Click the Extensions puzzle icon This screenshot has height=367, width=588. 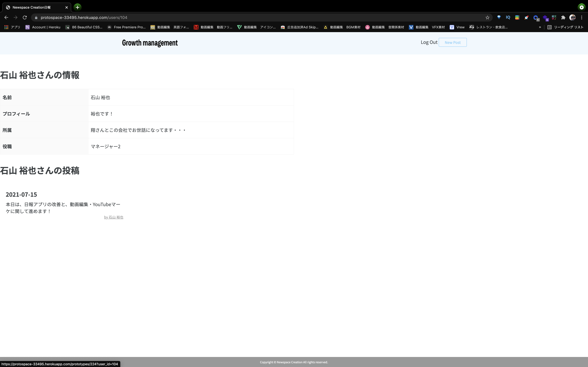(x=563, y=17)
